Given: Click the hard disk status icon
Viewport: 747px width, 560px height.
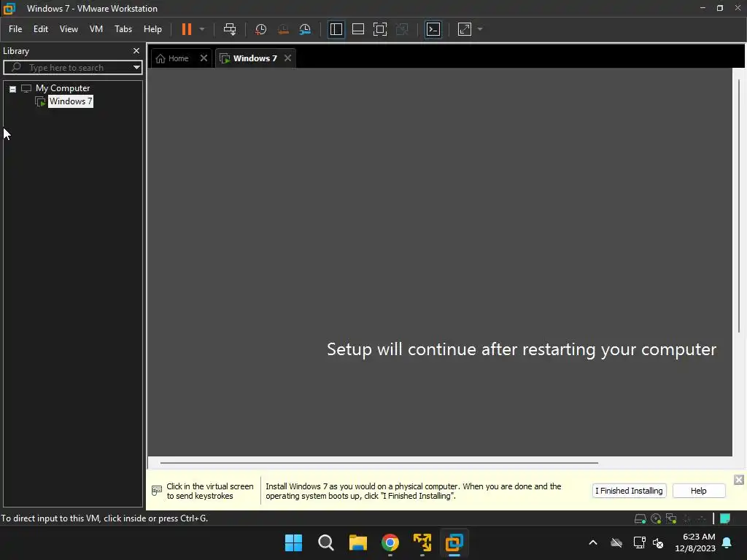Looking at the screenshot, I should pyautogui.click(x=640, y=518).
